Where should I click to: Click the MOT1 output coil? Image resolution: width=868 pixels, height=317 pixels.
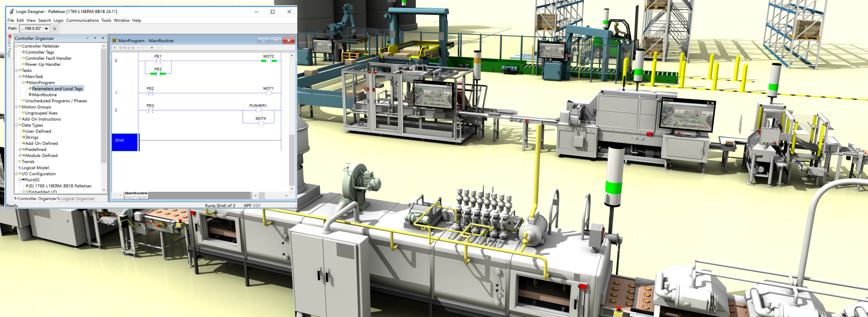pyautogui.click(x=269, y=93)
